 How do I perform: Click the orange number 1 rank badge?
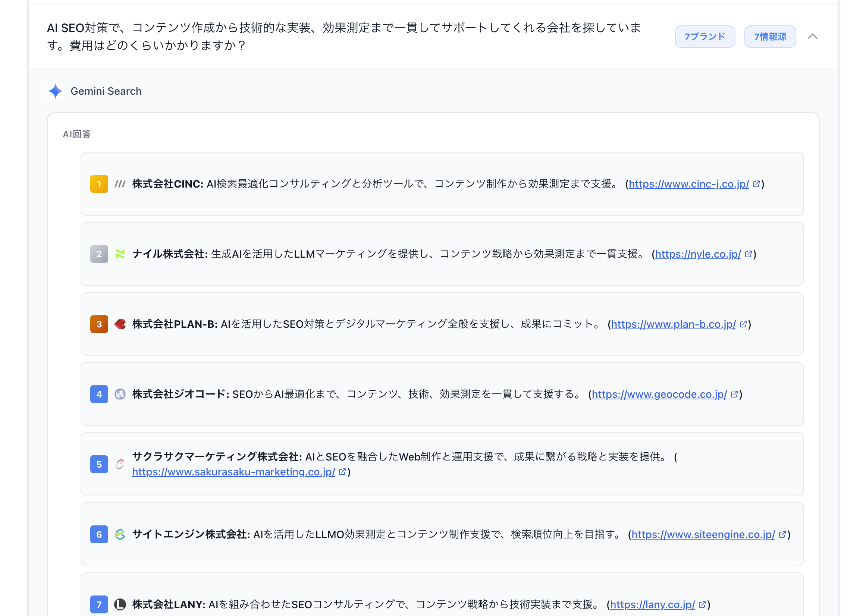98,183
